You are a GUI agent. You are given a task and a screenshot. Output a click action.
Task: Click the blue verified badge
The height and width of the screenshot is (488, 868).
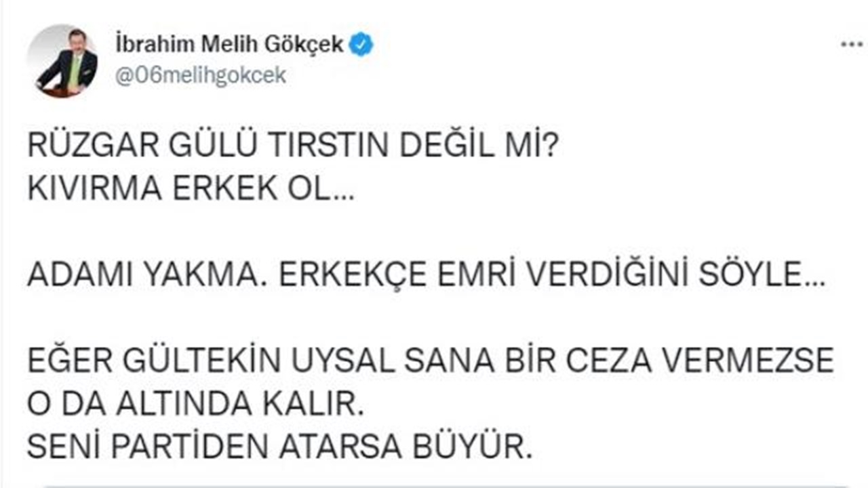(x=361, y=45)
